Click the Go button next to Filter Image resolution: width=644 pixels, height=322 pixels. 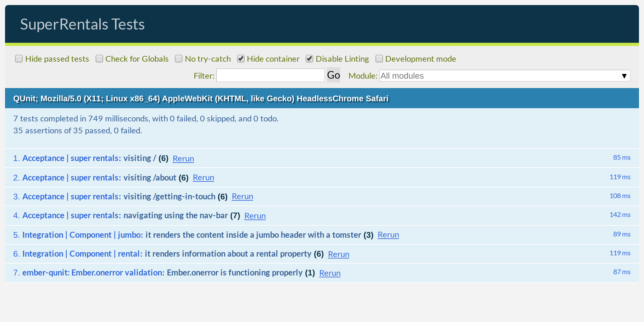[x=334, y=75]
